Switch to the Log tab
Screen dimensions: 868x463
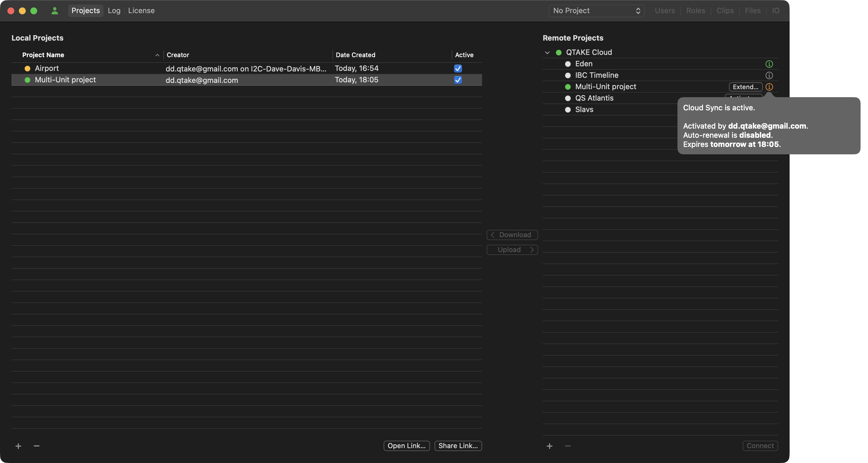click(114, 11)
